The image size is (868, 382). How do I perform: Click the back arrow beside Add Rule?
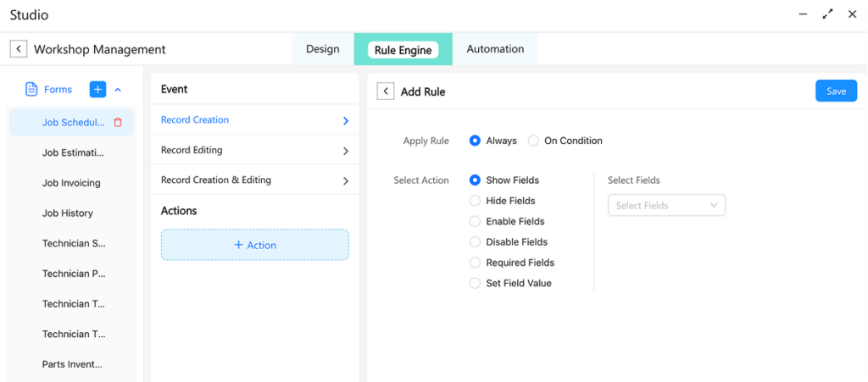[x=386, y=91]
